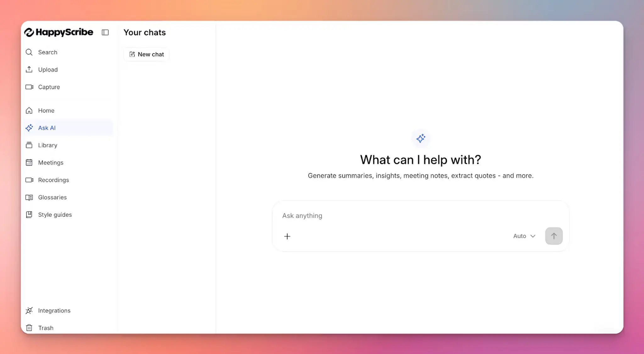
Task: Toggle the sidebar collapse control
Action: pos(105,32)
